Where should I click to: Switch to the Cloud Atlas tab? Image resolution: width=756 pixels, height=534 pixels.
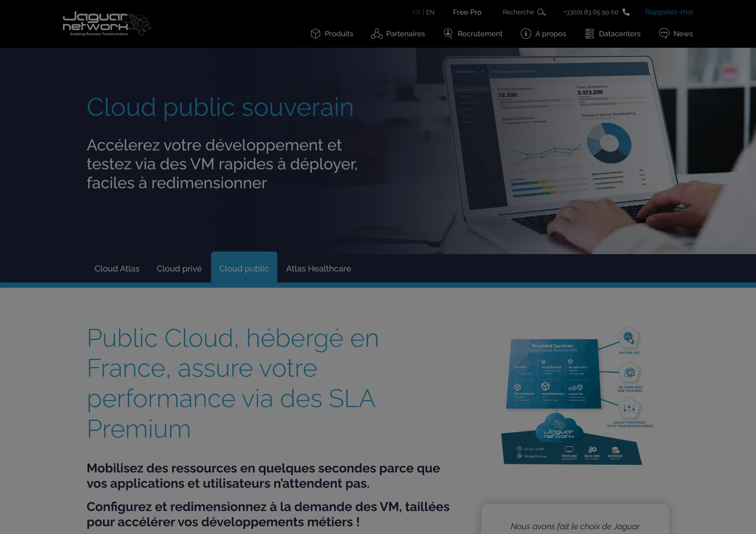117,269
